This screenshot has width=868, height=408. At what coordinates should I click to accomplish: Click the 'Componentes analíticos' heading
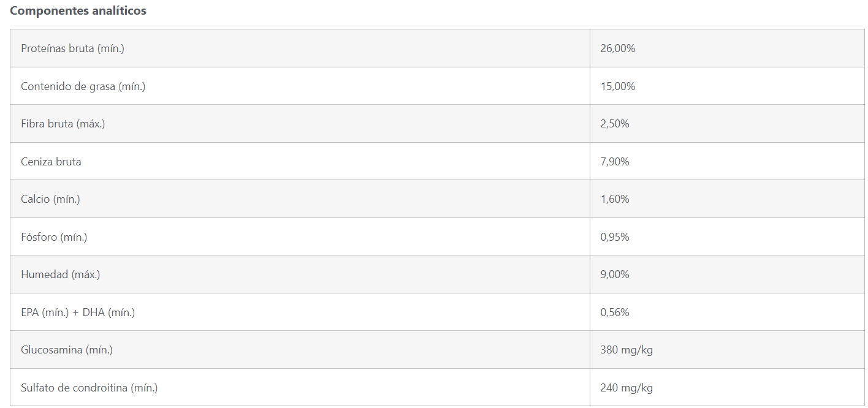coord(78,11)
